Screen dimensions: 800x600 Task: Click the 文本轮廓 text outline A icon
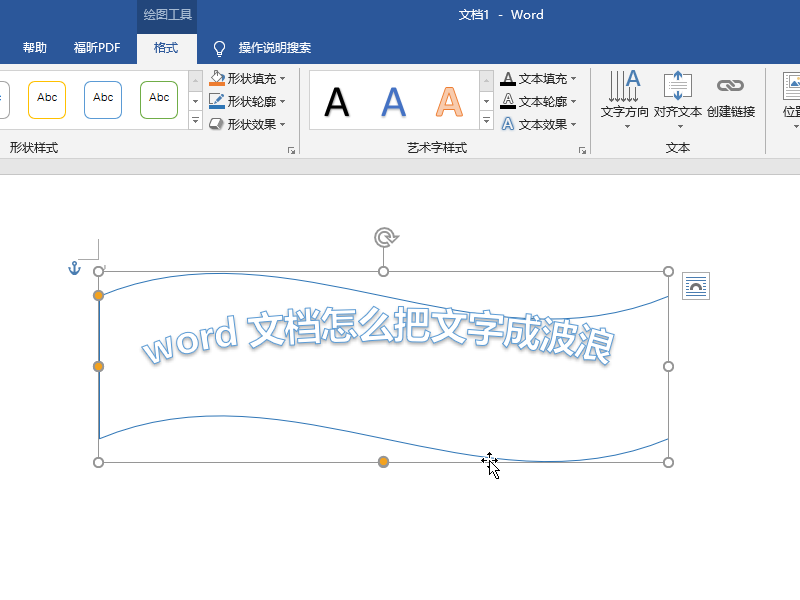click(508, 101)
